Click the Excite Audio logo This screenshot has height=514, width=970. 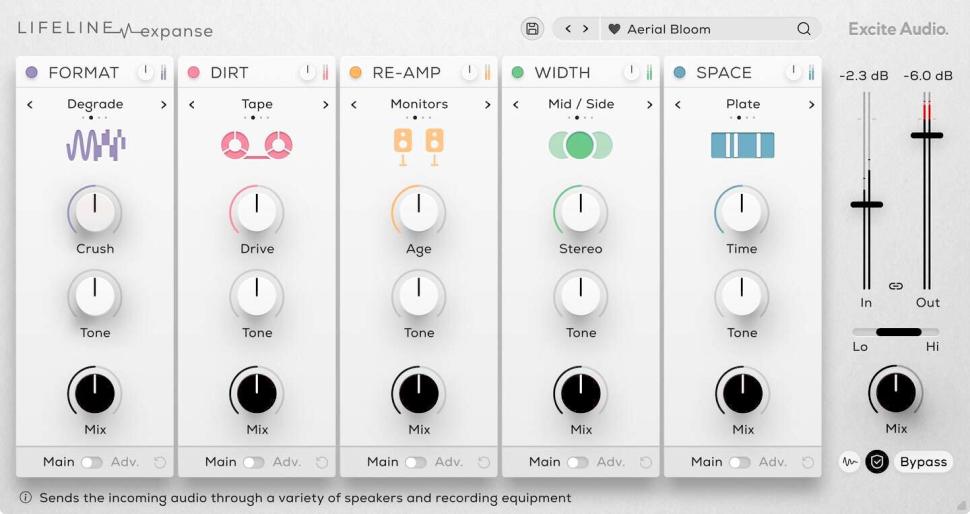[898, 28]
